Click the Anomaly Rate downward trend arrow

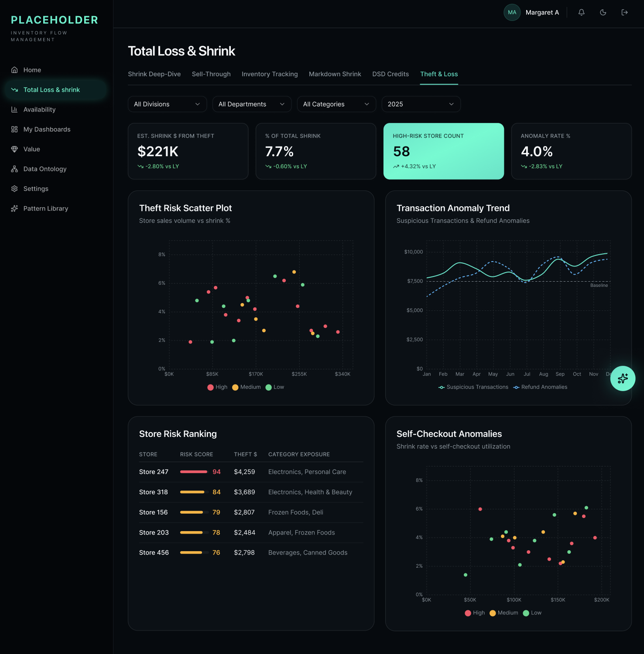click(x=524, y=167)
